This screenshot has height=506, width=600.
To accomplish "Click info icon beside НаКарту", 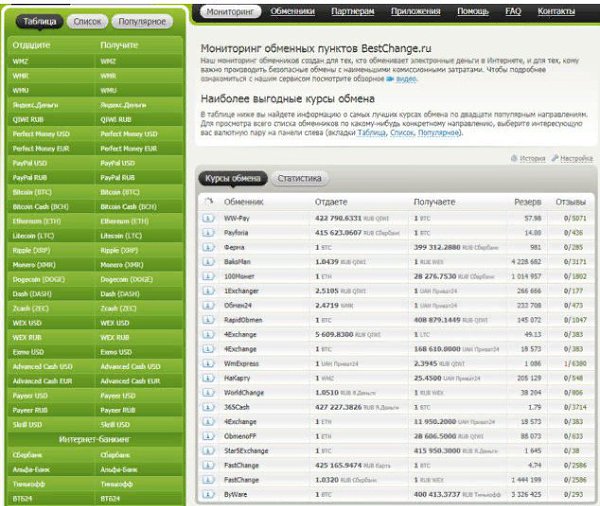I will coord(208,378).
